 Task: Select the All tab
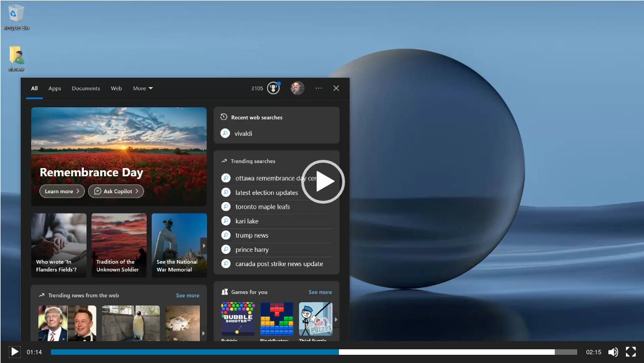pos(34,88)
